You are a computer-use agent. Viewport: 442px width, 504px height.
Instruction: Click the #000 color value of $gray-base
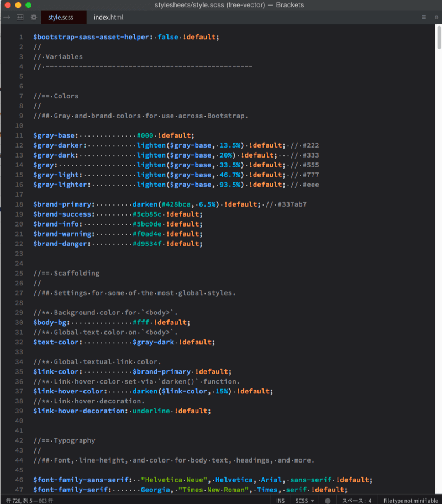[145, 135]
